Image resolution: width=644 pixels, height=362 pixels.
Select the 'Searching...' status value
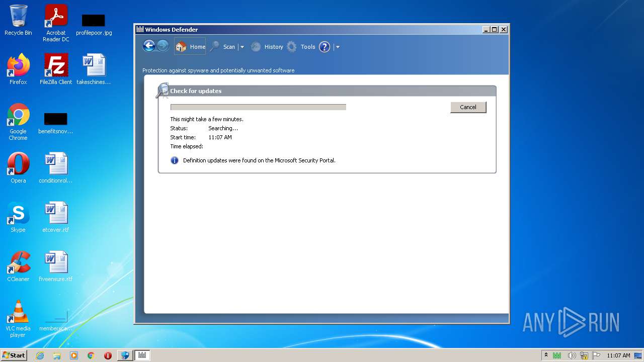coord(223,128)
